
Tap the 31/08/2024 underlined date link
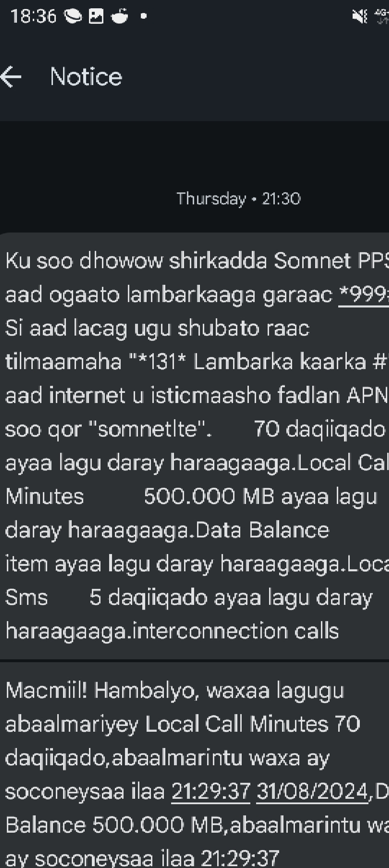312,792
